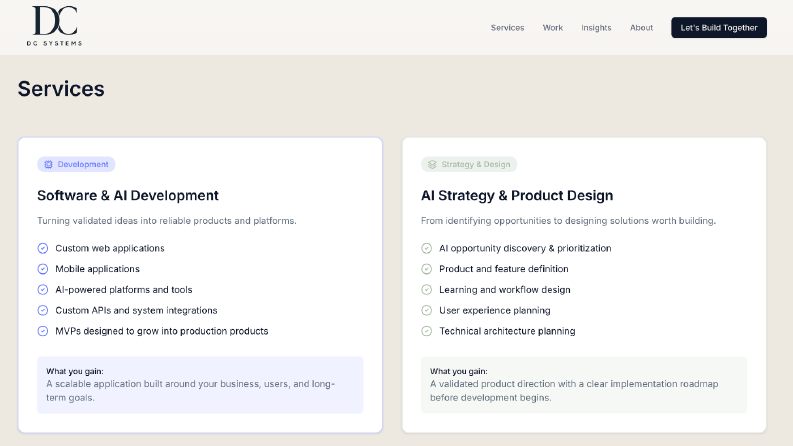Viewport: 793px width, 446px height.
Task: Click text 'Custom web applications'
Action: (x=110, y=248)
